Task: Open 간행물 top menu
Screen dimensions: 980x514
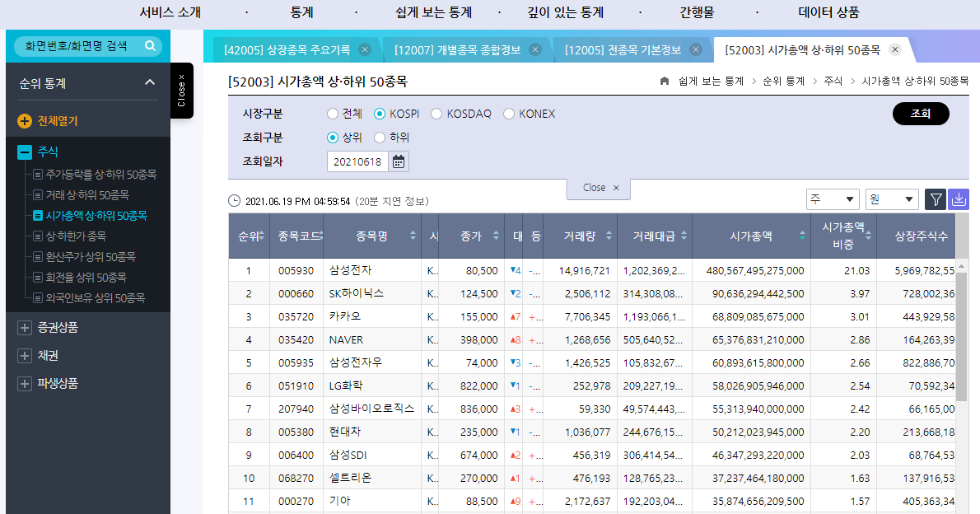Action: click(697, 12)
